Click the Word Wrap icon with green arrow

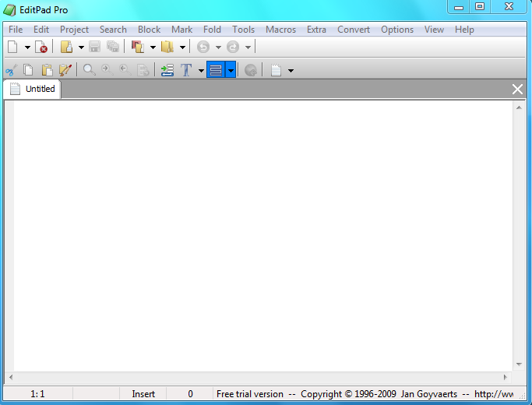[167, 70]
